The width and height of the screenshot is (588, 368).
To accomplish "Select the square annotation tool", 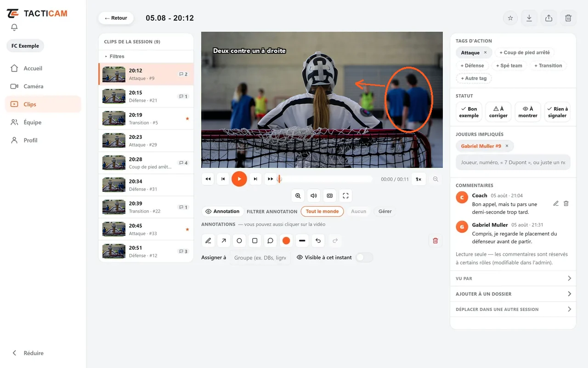I will pyautogui.click(x=255, y=241).
